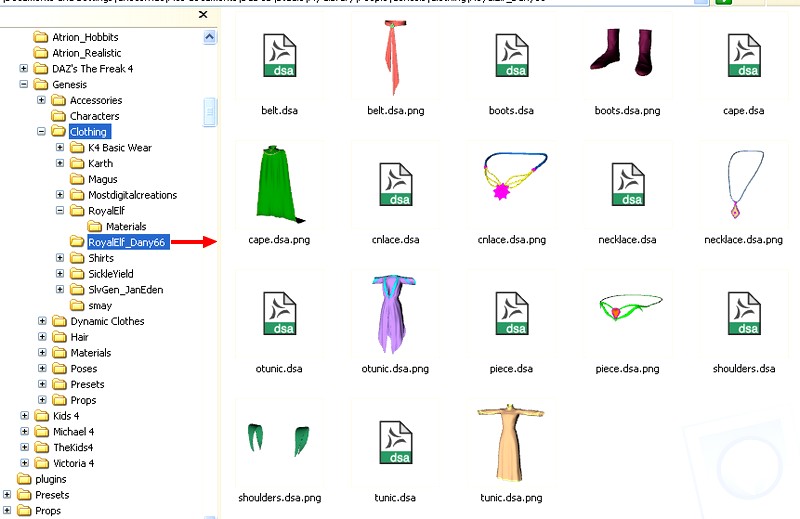800x519 pixels.
Task: Expand the Accessories folder
Action: [x=41, y=100]
